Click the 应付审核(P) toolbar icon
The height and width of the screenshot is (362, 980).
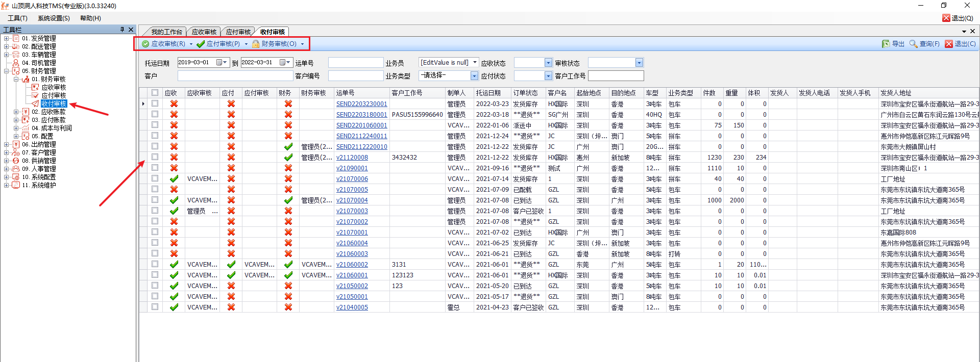201,44
